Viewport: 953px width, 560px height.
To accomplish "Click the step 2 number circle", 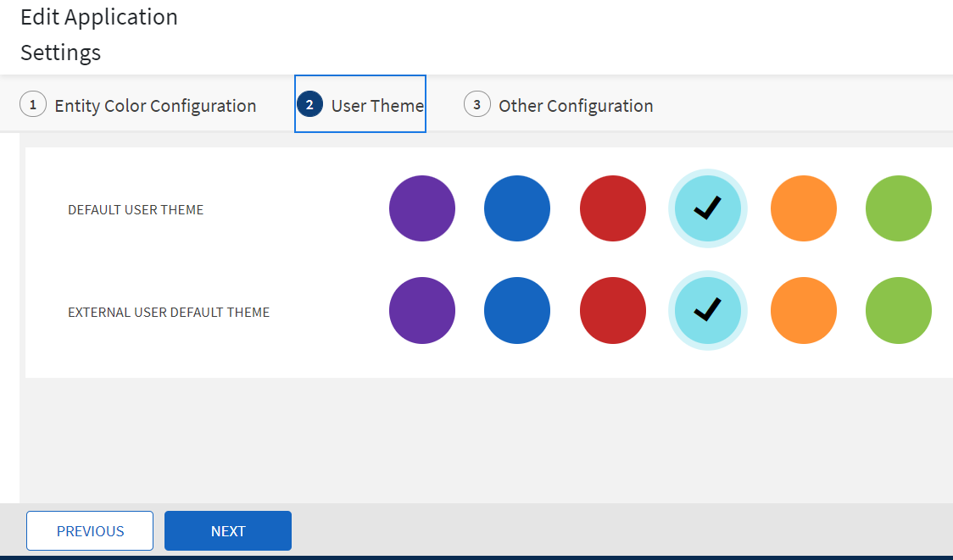I will pyautogui.click(x=309, y=104).
